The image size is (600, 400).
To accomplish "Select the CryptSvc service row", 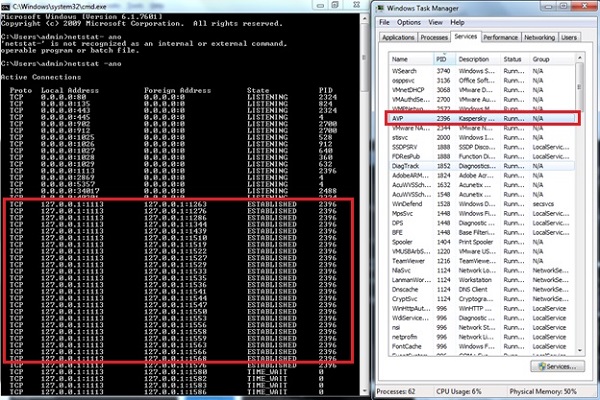I will point(482,299).
